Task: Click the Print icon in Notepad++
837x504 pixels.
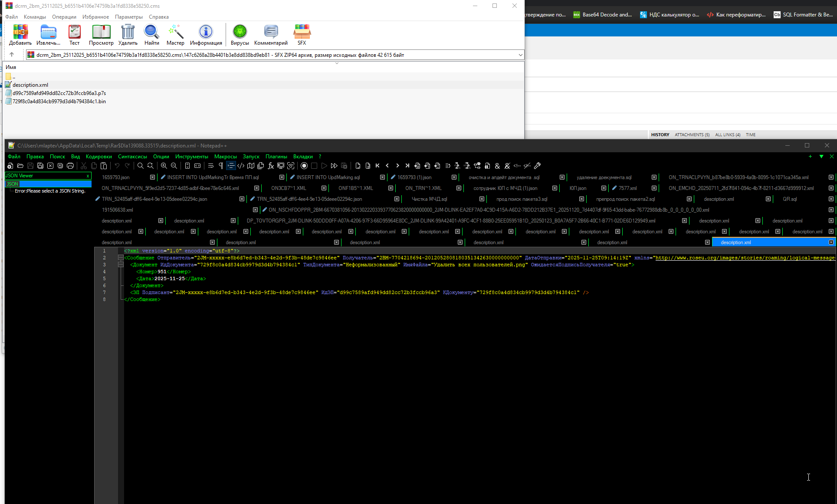Action: 70,166
